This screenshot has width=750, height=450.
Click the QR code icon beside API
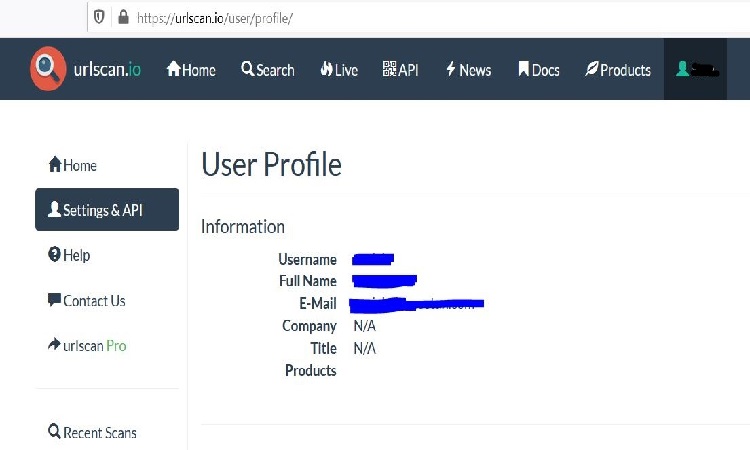tap(389, 69)
